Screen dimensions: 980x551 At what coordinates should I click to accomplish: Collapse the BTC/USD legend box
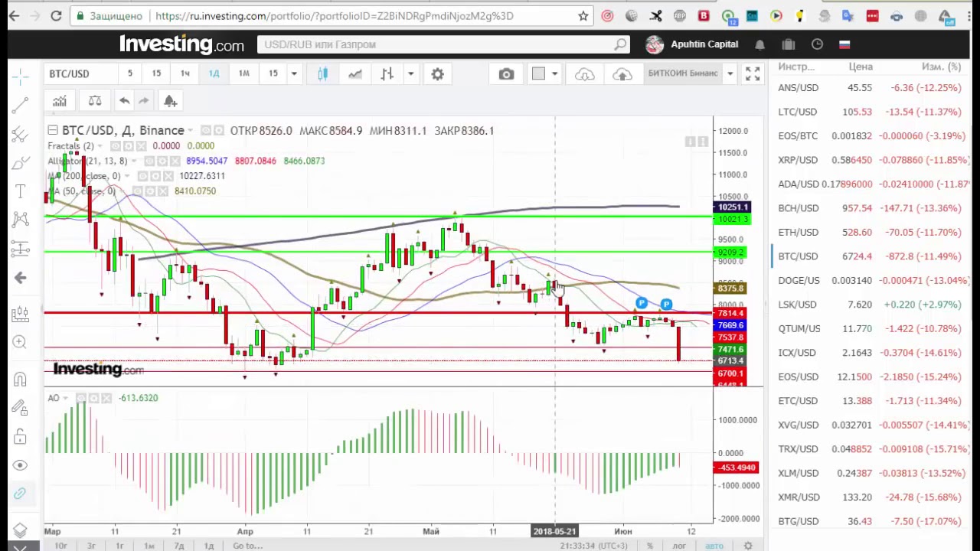coord(52,130)
